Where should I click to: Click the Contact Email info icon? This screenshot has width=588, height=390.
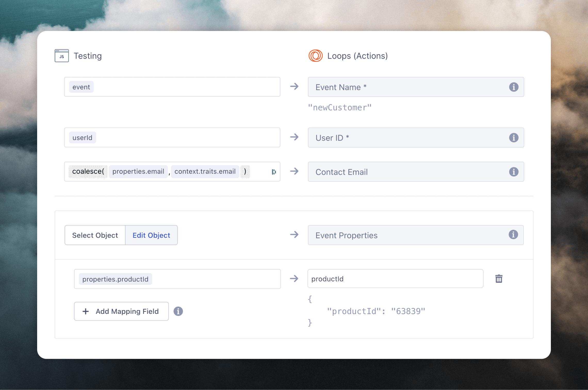513,172
